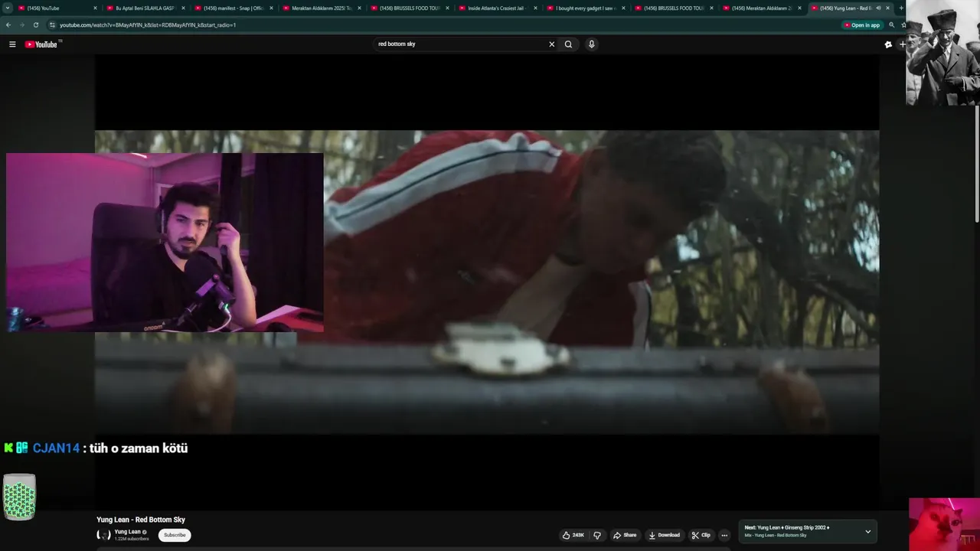
Task: Expand the Next: Ginseng Strip 2002 playlist panel
Action: pyautogui.click(x=867, y=531)
